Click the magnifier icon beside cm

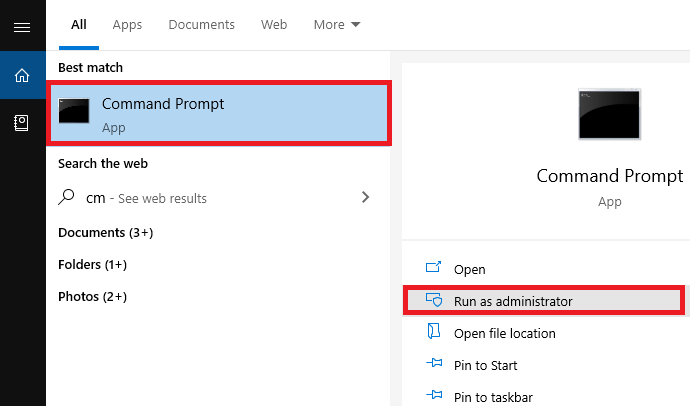tap(66, 197)
